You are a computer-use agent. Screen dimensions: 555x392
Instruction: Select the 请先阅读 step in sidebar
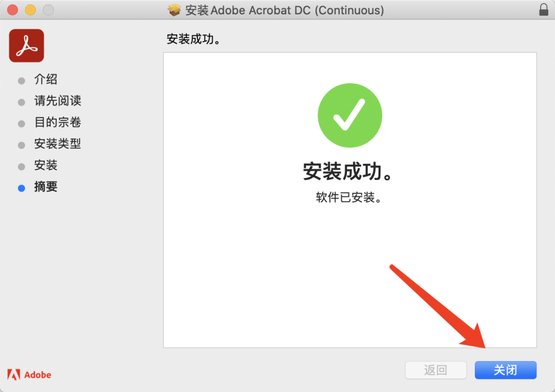click(58, 101)
